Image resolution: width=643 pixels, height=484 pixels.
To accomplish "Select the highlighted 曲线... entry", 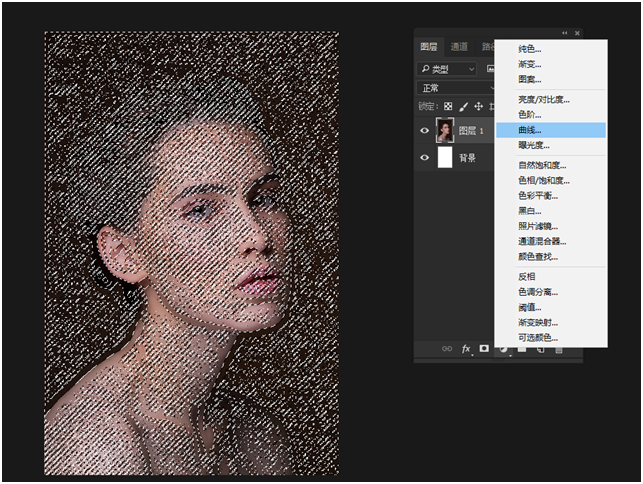I will coord(551,130).
